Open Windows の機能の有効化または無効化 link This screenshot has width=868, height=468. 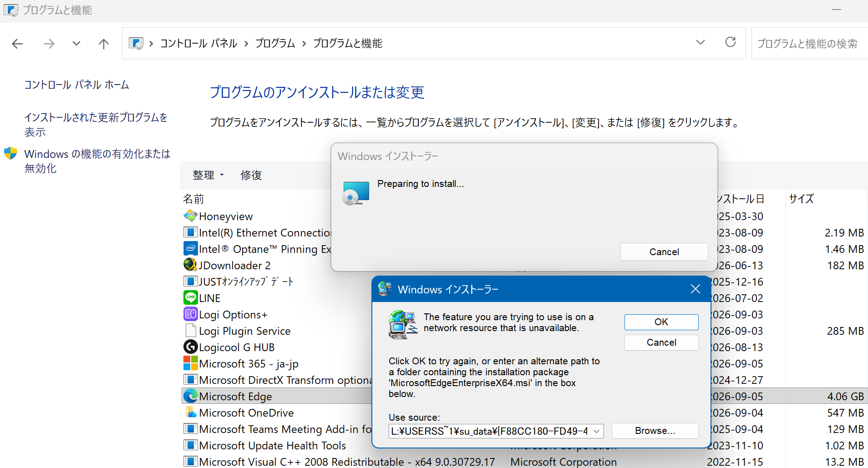tap(97, 161)
